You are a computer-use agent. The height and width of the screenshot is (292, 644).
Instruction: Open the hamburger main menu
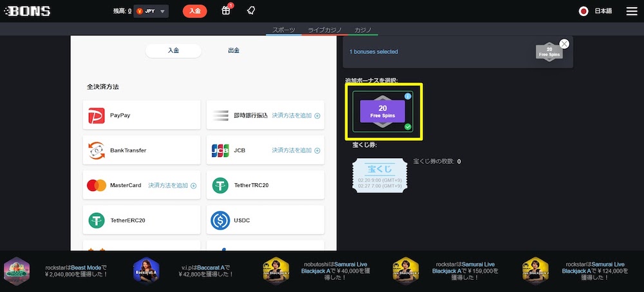[x=631, y=11]
